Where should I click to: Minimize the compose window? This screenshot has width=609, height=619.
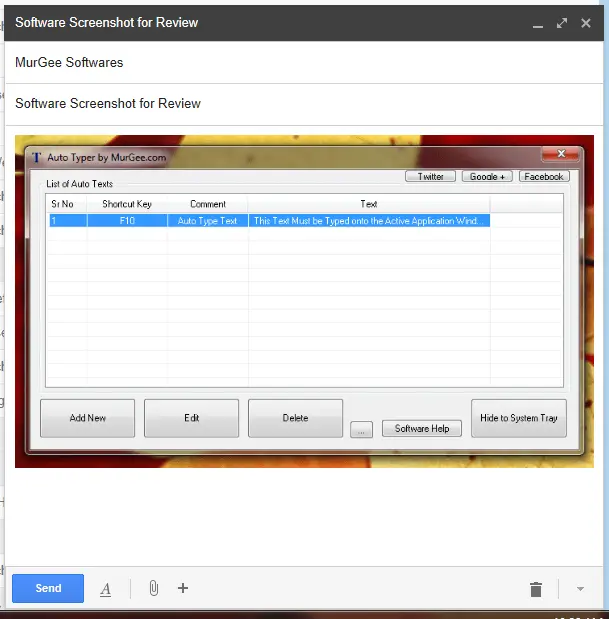click(x=538, y=23)
